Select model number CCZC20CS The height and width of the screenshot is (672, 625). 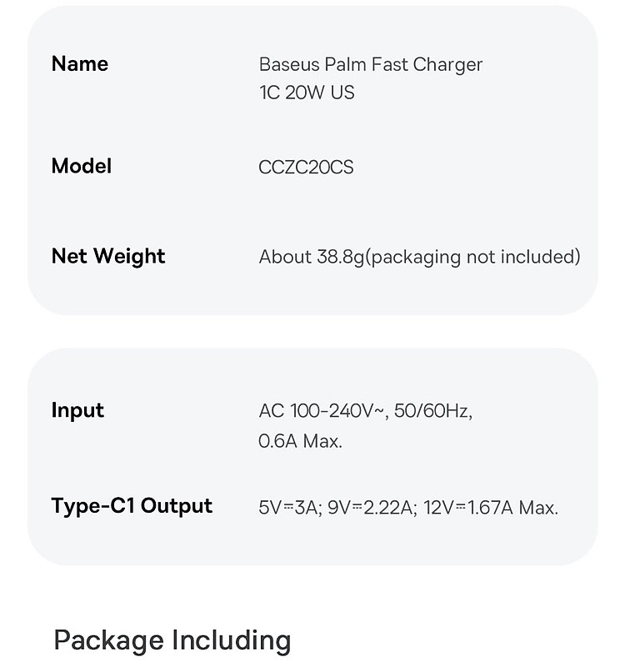tap(306, 167)
